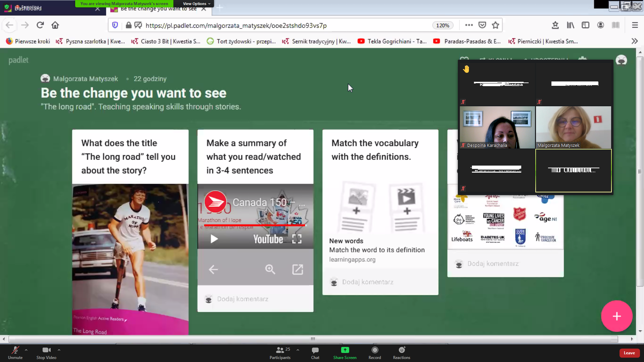Click the video's red progress bar
Image resolution: width=644 pixels, height=362 pixels.
[255, 226]
